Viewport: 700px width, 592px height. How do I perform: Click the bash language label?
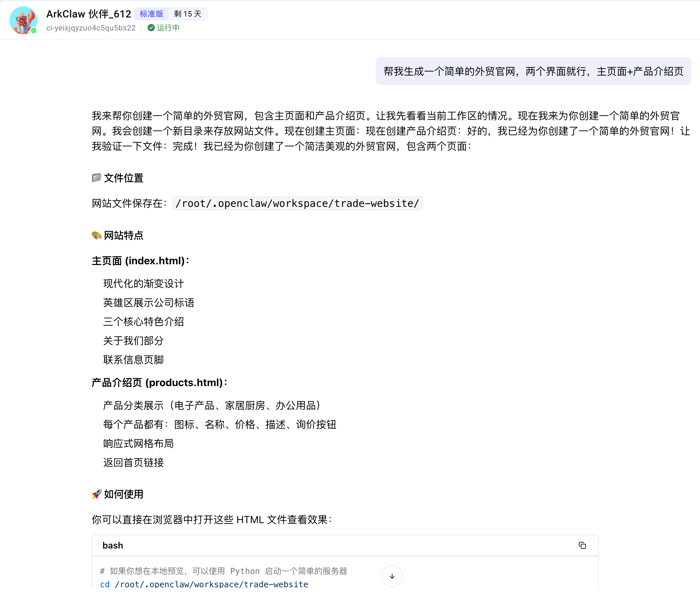(113, 545)
